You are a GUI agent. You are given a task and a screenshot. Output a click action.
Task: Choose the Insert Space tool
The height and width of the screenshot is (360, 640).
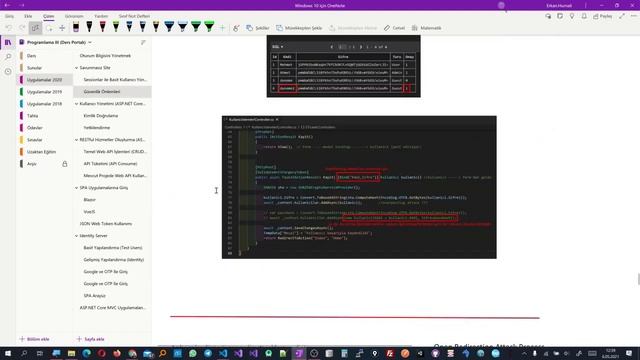[62, 28]
